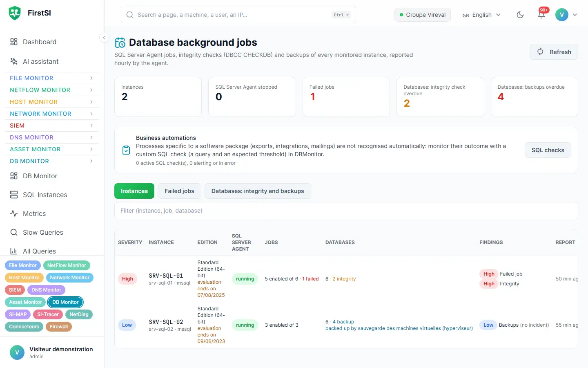Viewport: 588px width, 368px height.
Task: Expand the ASSET MONITOR section
Action: [52, 149]
